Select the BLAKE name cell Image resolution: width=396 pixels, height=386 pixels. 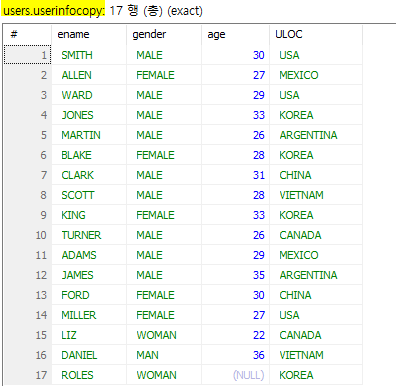pos(89,155)
